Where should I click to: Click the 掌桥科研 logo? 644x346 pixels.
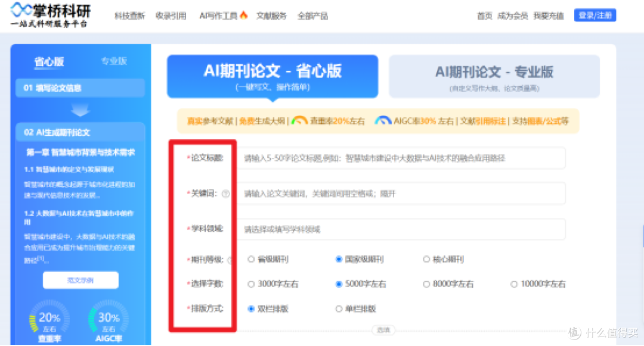[50, 15]
